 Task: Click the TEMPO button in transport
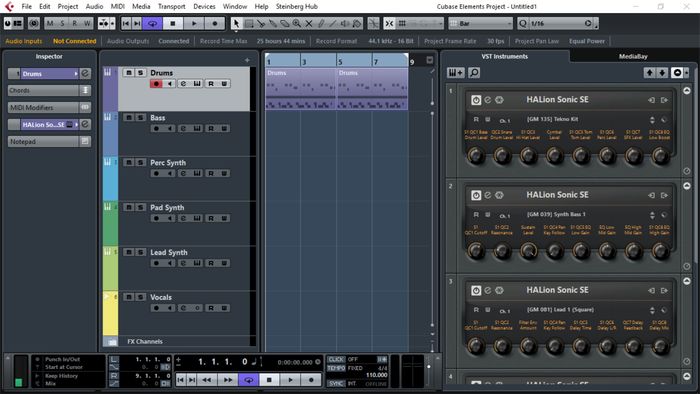[x=336, y=368]
